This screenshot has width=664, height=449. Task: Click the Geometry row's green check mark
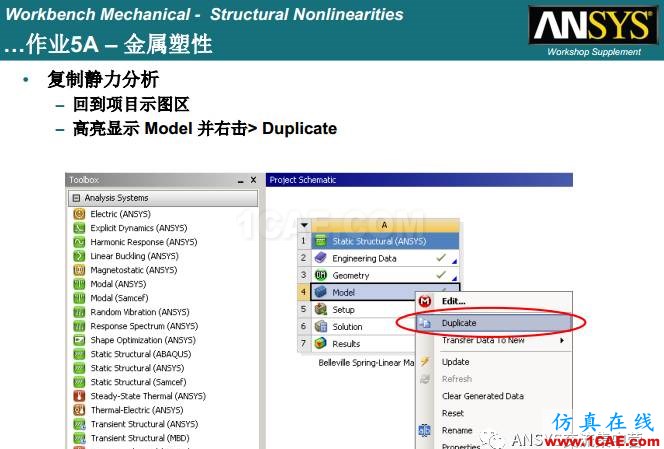tap(441, 274)
